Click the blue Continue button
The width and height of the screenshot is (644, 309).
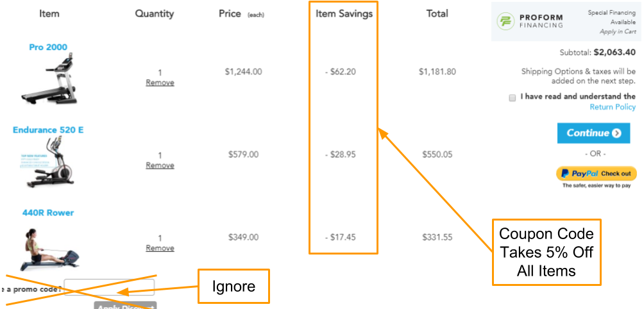593,133
